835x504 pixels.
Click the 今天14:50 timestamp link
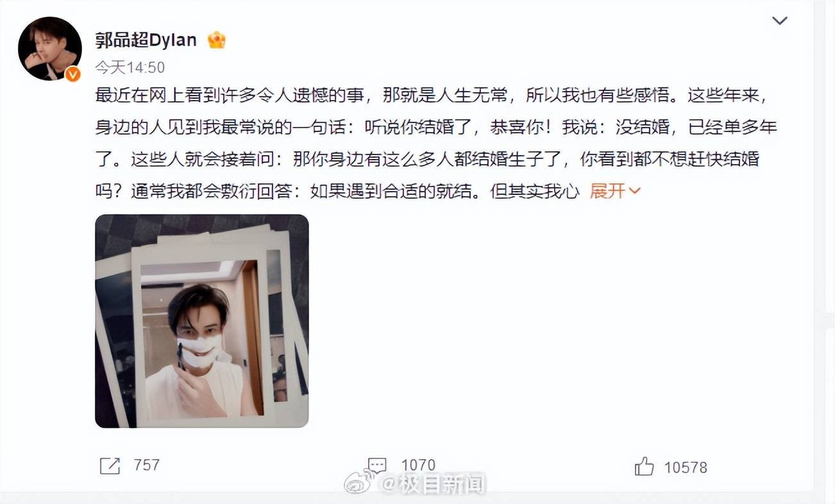click(x=130, y=68)
